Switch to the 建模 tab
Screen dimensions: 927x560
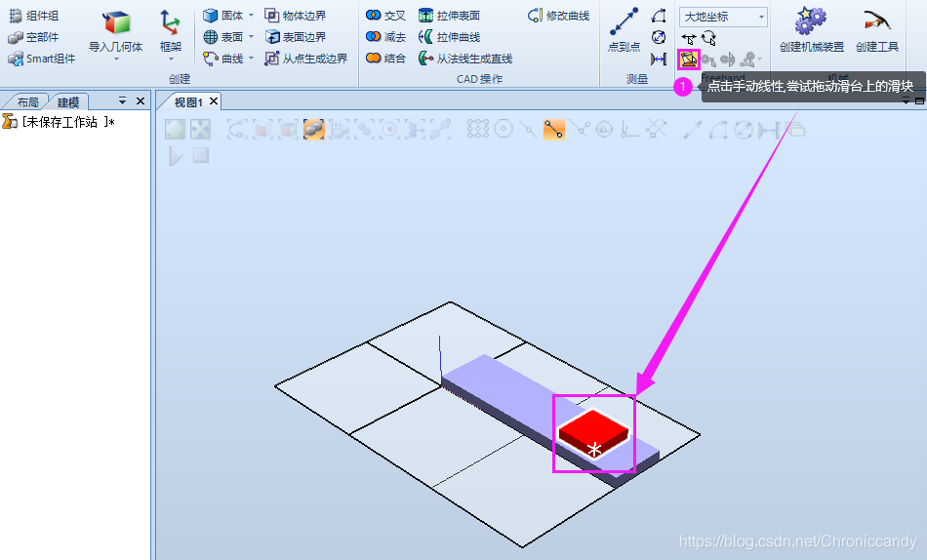coord(68,102)
